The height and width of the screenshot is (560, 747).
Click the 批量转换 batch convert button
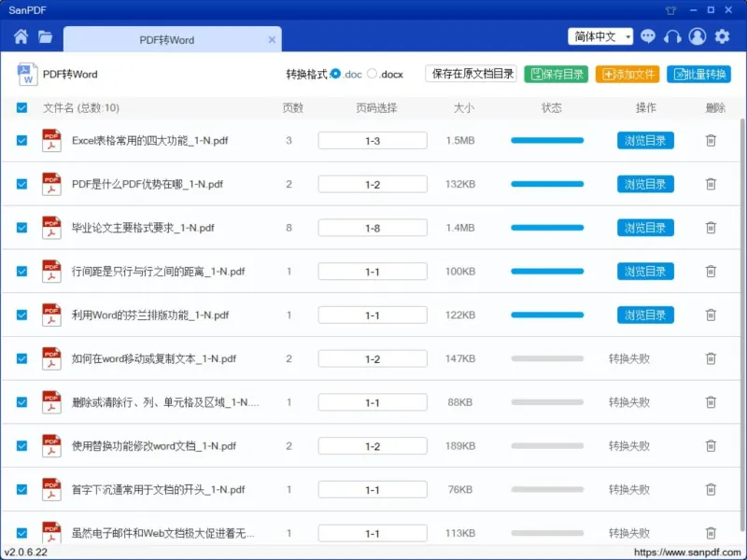tap(698, 75)
